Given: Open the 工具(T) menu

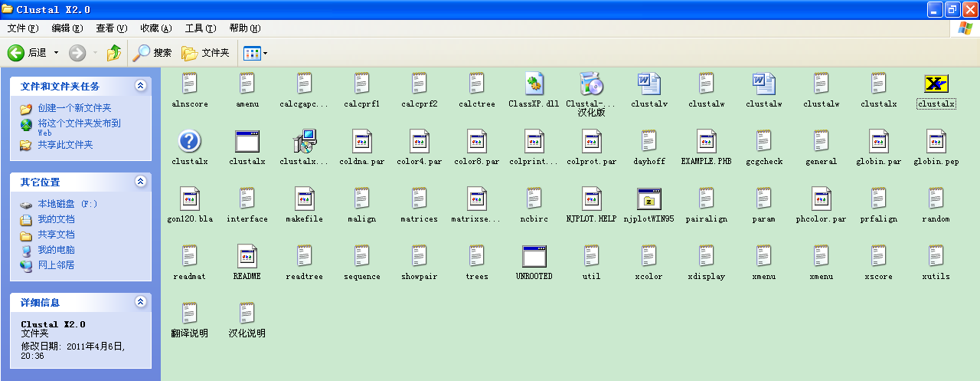Looking at the screenshot, I should click(x=200, y=28).
